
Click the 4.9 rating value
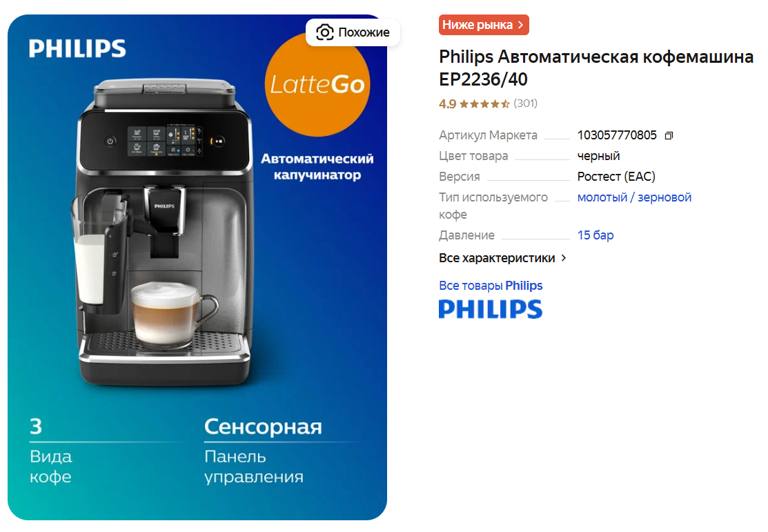[x=447, y=104]
